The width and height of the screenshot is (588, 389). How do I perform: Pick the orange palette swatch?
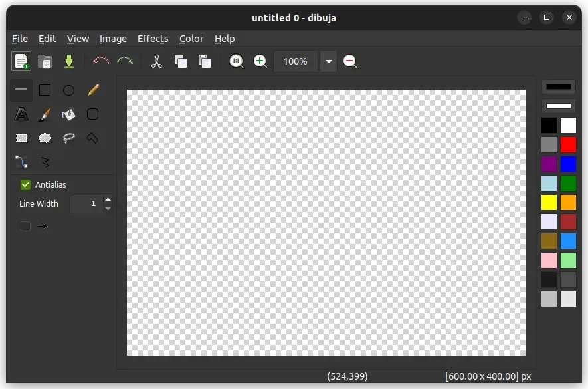coord(569,203)
